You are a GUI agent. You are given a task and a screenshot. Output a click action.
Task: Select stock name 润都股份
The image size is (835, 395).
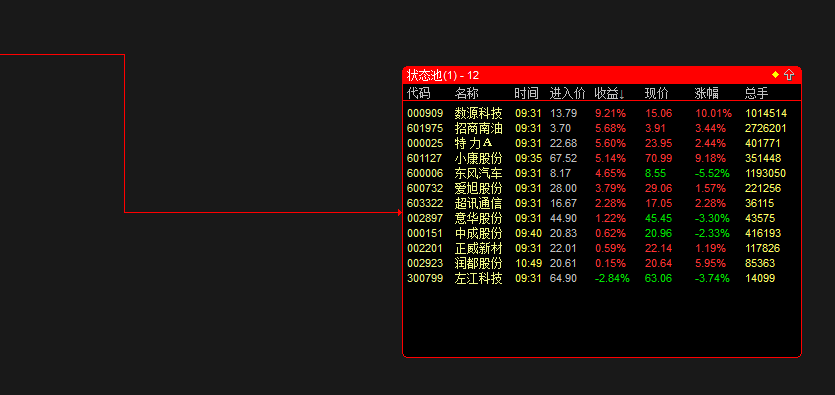[478, 263]
